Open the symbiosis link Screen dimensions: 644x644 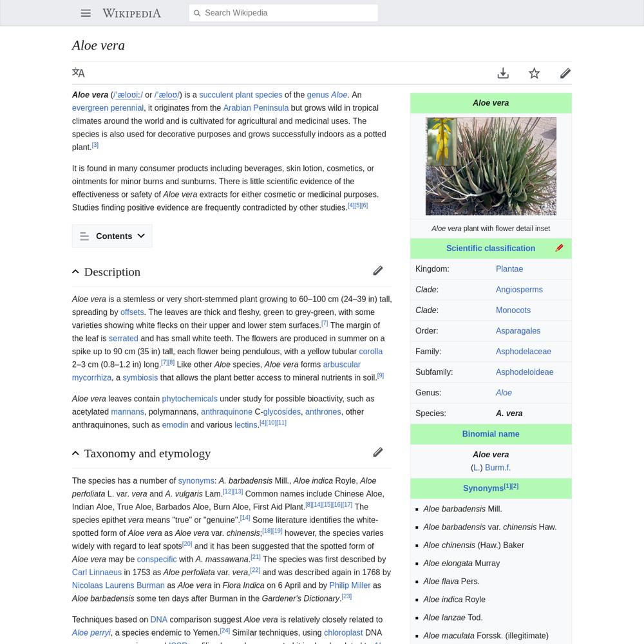(140, 378)
